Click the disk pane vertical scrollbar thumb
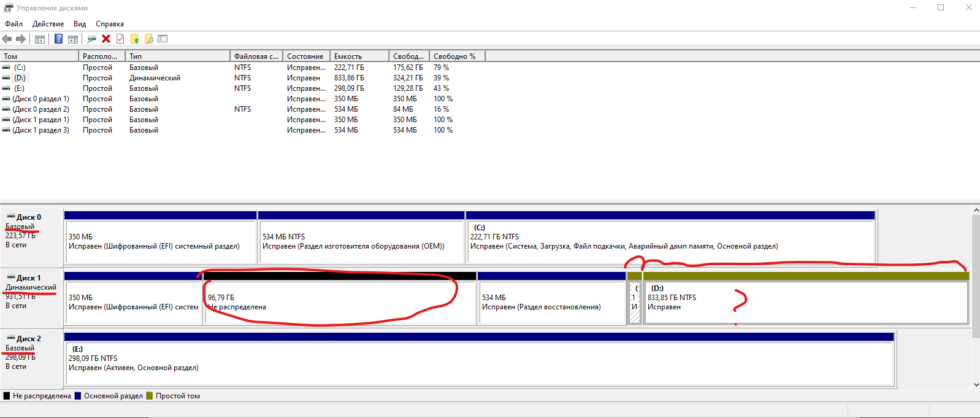980x418 pixels. pos(976,276)
